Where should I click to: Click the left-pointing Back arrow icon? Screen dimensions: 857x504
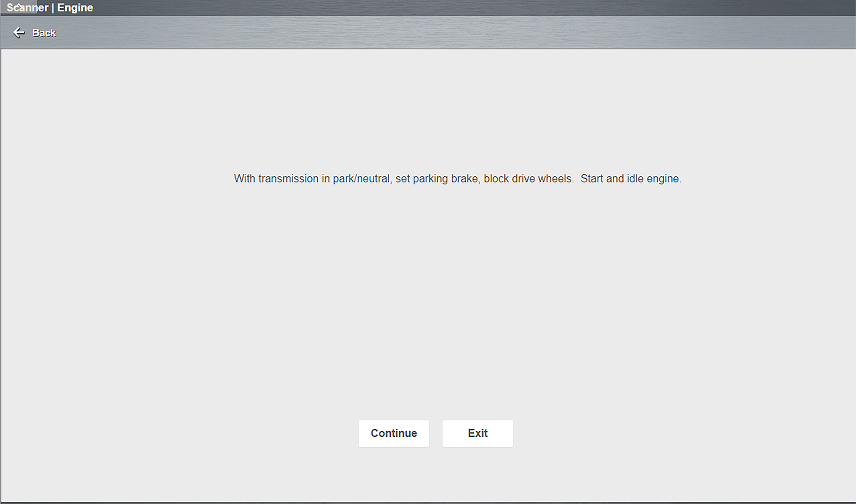(19, 33)
